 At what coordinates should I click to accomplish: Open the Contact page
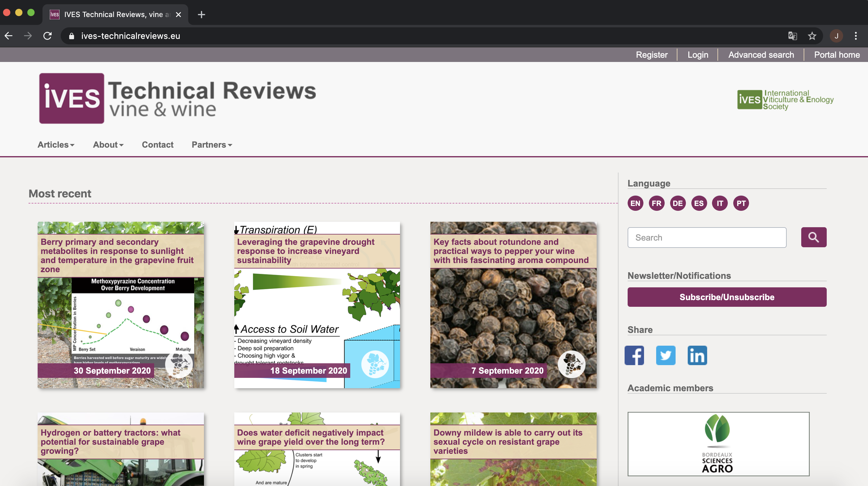pos(157,144)
